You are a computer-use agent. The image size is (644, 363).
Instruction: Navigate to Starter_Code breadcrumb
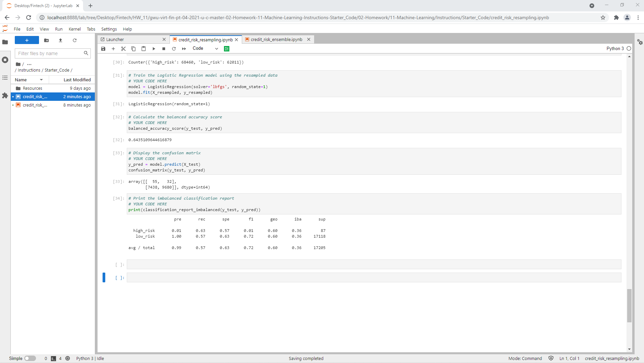(x=57, y=70)
